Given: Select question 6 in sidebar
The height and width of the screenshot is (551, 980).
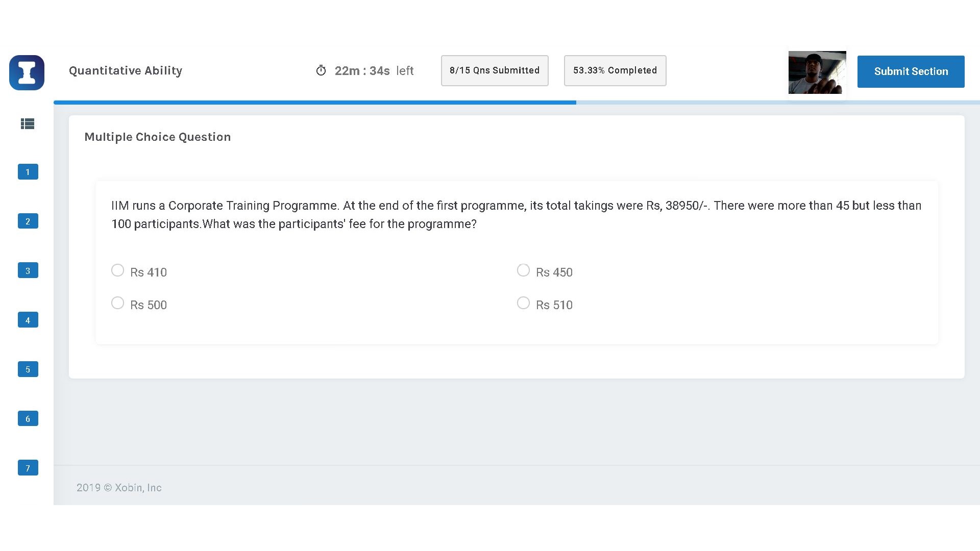Looking at the screenshot, I should pyautogui.click(x=28, y=418).
